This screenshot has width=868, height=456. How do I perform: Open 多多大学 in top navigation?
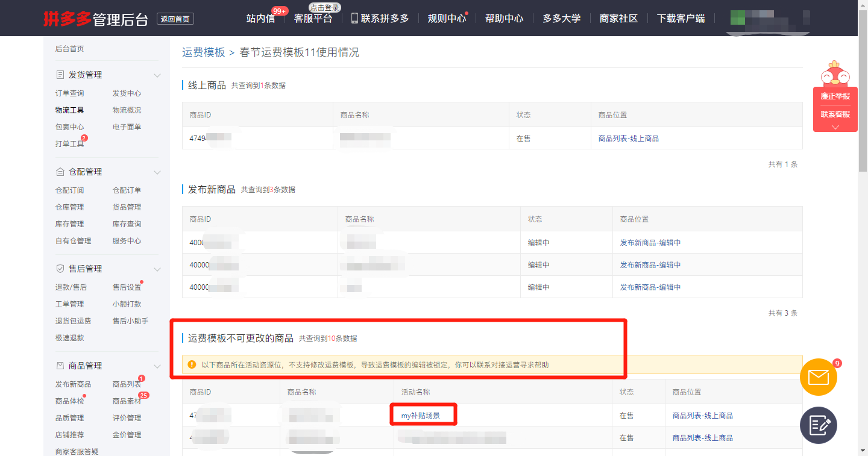pyautogui.click(x=561, y=18)
